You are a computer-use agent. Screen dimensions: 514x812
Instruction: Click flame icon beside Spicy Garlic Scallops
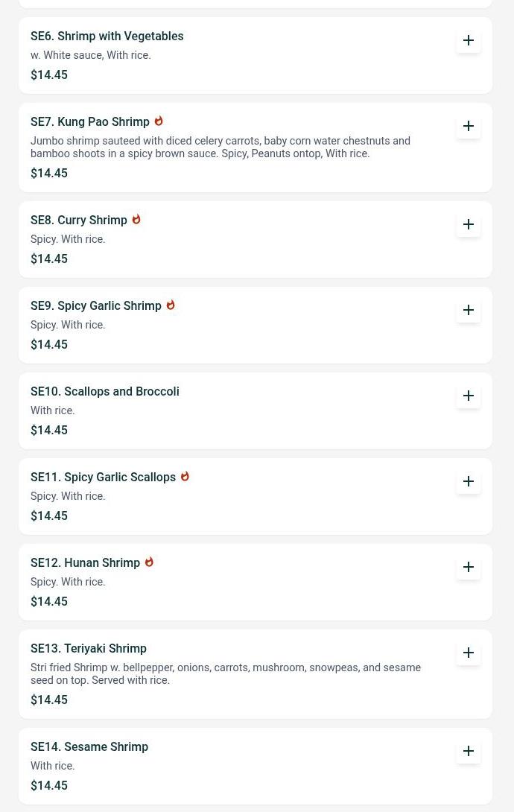[x=185, y=476]
